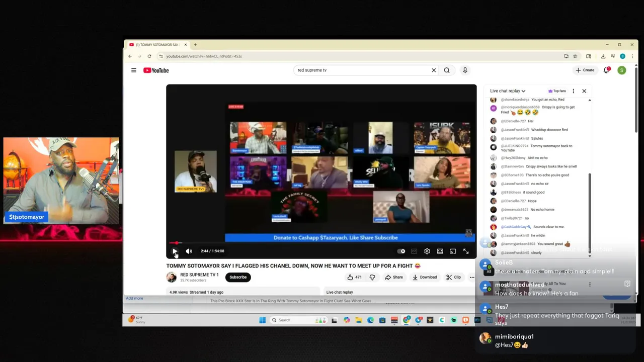Open live chat more options menu
The image size is (644, 362).
coord(573,91)
